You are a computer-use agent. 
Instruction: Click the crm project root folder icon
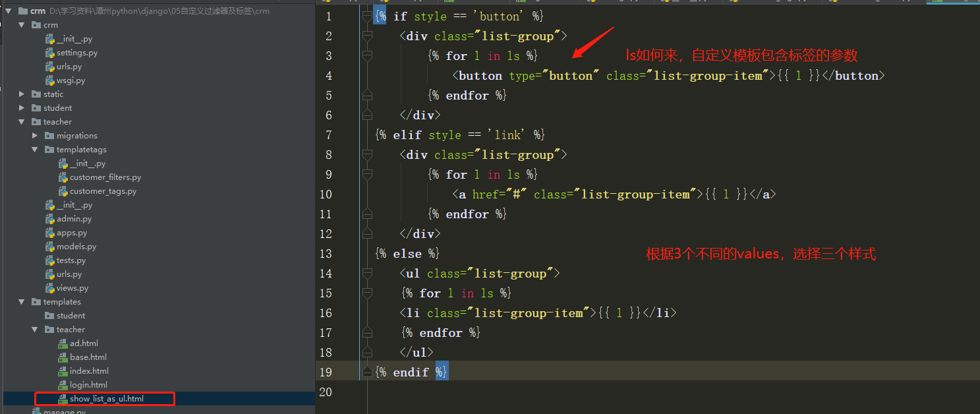[22, 11]
